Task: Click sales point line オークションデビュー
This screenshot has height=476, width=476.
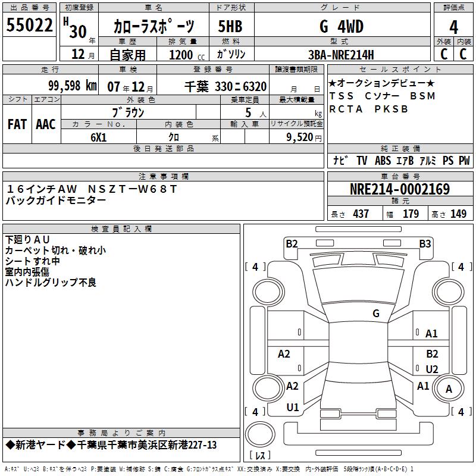Action: pyautogui.click(x=381, y=83)
